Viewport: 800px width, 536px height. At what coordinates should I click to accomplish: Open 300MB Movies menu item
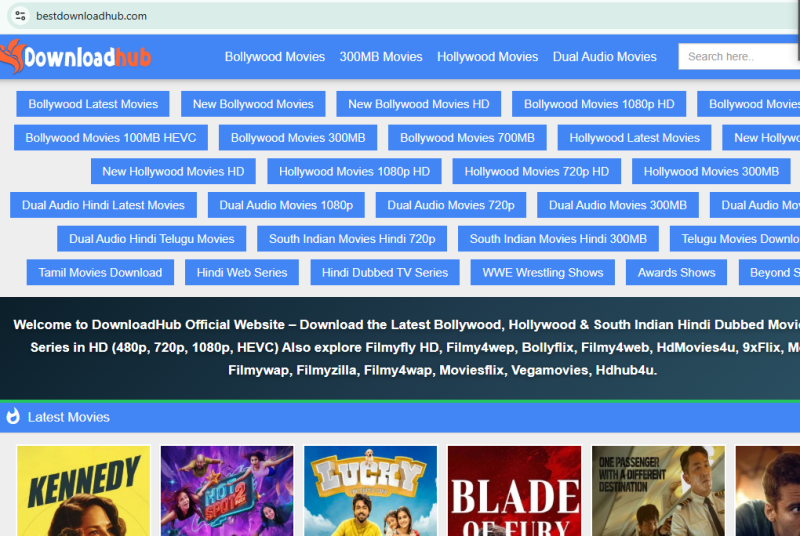coord(381,57)
